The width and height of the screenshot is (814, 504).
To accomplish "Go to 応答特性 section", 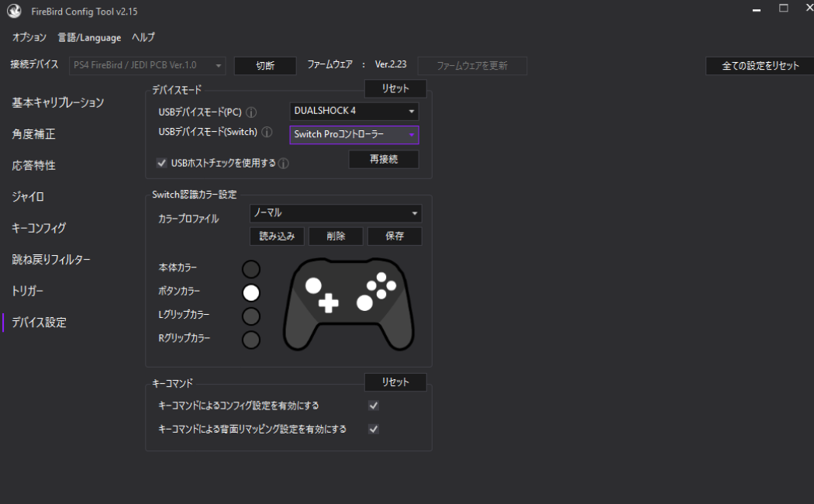I will click(x=33, y=165).
